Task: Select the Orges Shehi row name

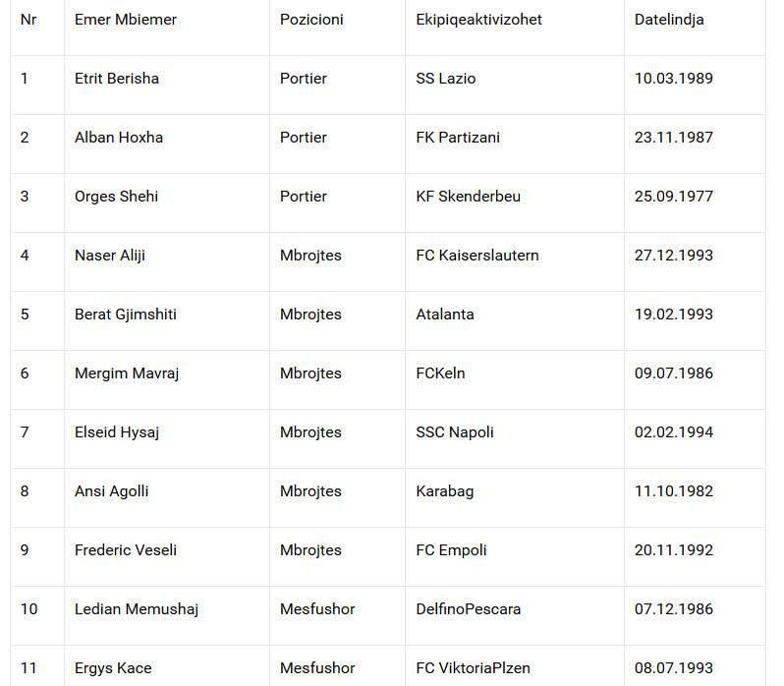Action: 116,197
